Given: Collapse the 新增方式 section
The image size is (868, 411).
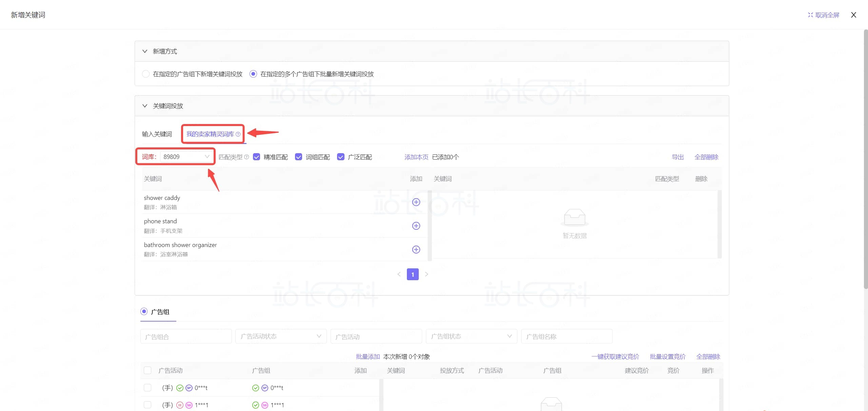Looking at the screenshot, I should 145,52.
